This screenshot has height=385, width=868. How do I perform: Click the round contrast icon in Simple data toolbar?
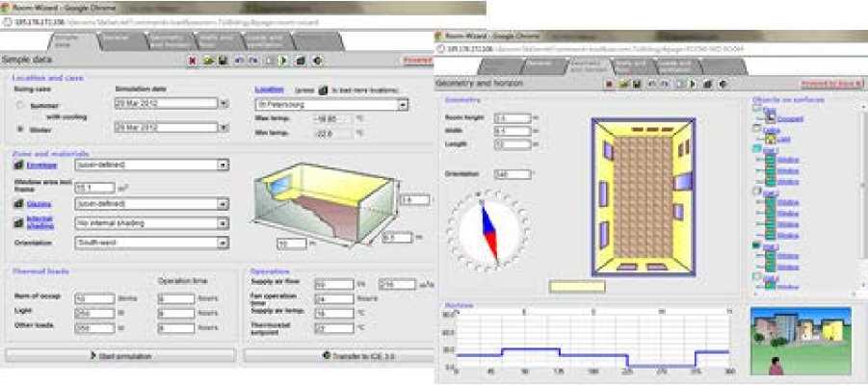pyautogui.click(x=317, y=61)
